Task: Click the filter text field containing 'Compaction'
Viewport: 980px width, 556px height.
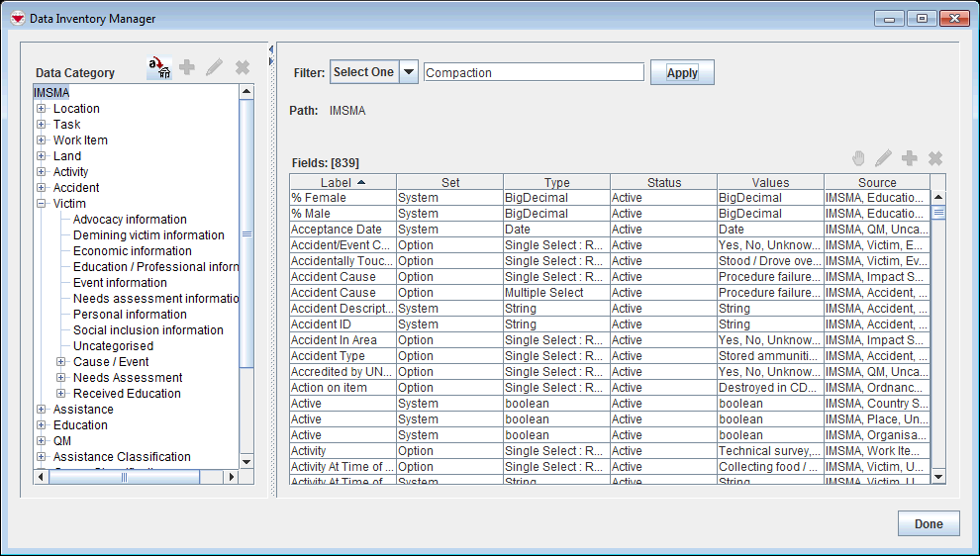Action: [534, 72]
